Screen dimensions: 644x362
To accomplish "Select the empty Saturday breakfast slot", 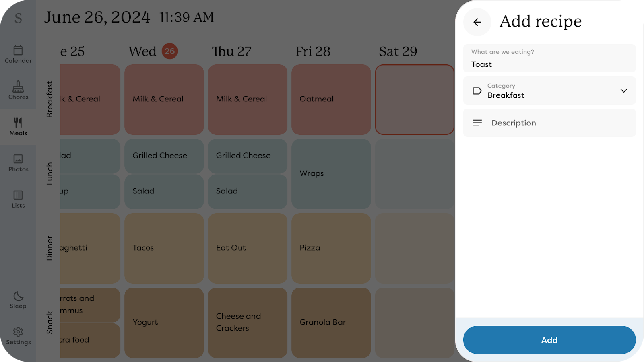I will click(415, 99).
